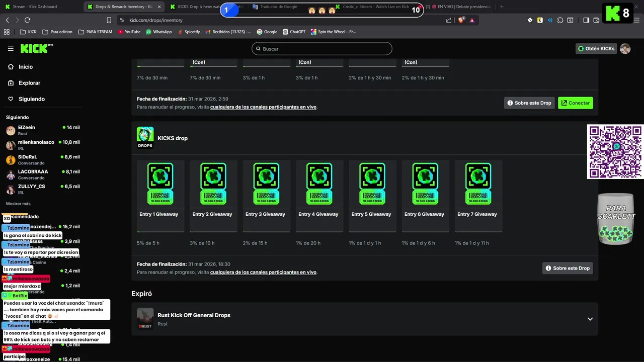Select the Entry 4 Giveaway reward card
This screenshot has width=644, height=362.
(x=319, y=196)
